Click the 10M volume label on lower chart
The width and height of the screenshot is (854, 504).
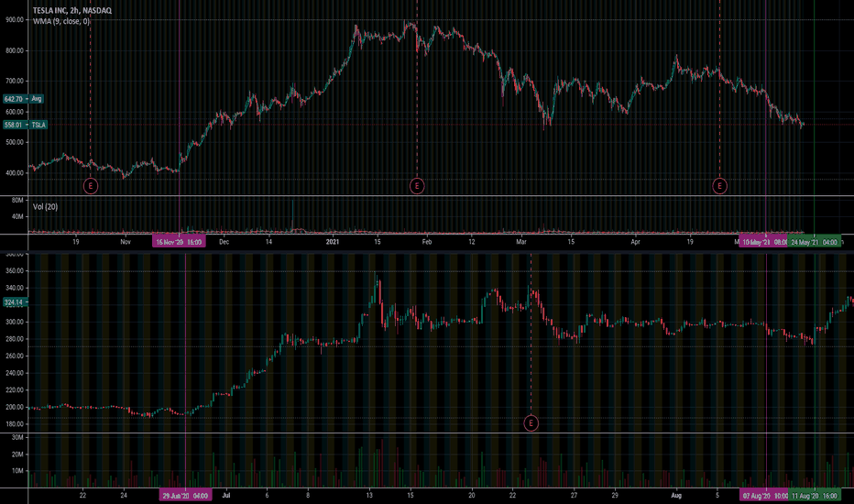pos(17,471)
